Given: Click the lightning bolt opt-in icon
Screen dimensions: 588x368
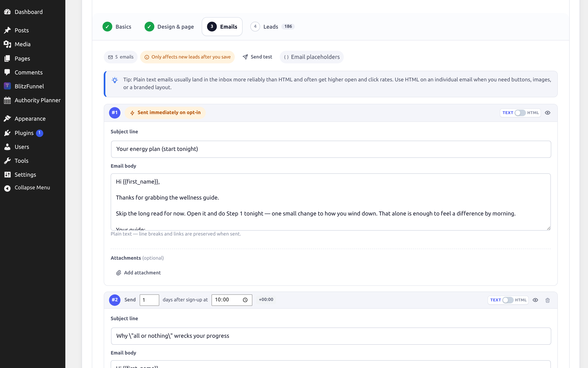Looking at the screenshot, I should click(132, 113).
